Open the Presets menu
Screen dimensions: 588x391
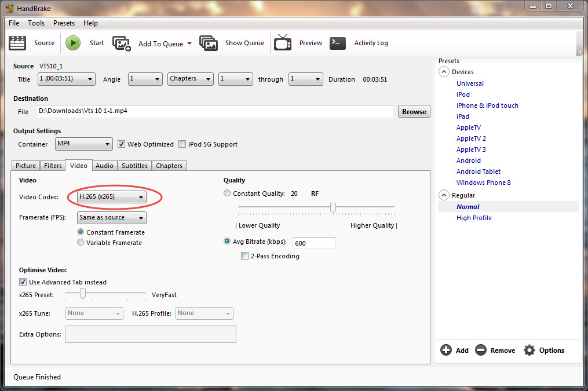[x=64, y=23]
